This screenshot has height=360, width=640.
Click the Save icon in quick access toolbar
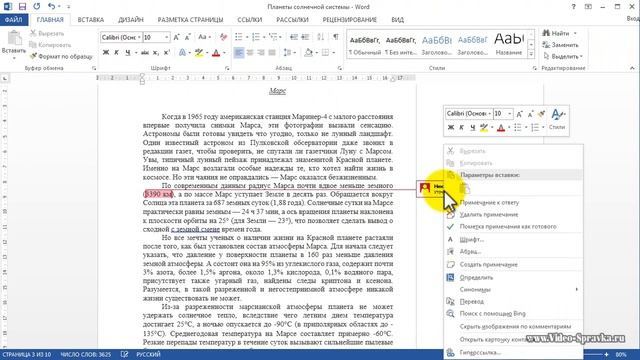(22, 7)
